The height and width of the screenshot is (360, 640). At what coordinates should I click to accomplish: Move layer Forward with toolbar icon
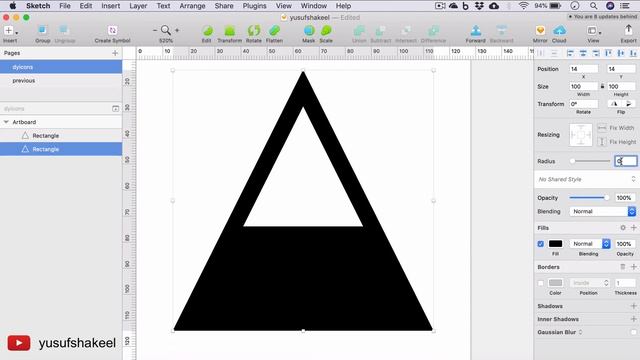[x=476, y=30]
